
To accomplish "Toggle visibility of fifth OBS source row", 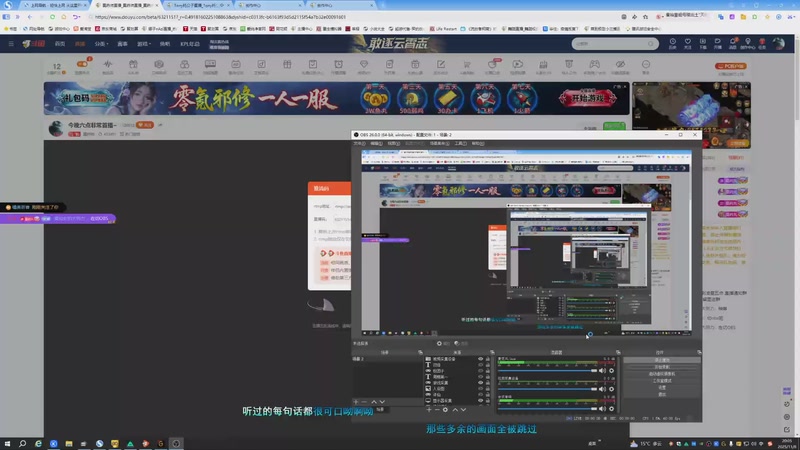I will (x=480, y=383).
